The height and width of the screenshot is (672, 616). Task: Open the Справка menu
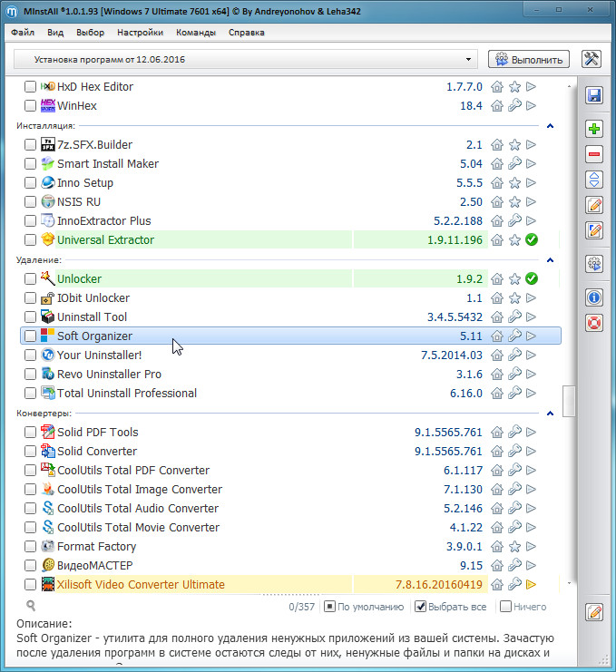point(247,33)
